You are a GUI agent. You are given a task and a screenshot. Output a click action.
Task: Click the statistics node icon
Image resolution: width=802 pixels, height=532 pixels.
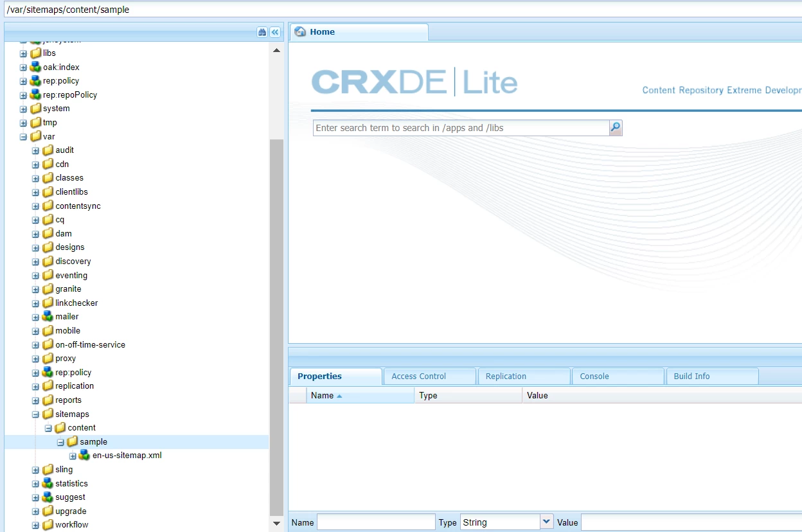click(x=48, y=483)
